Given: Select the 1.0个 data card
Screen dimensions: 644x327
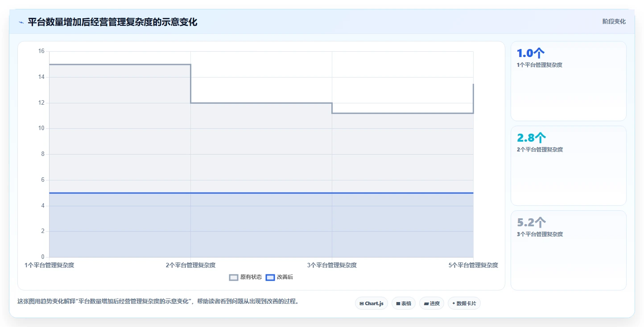Looking at the screenshot, I should (569, 81).
